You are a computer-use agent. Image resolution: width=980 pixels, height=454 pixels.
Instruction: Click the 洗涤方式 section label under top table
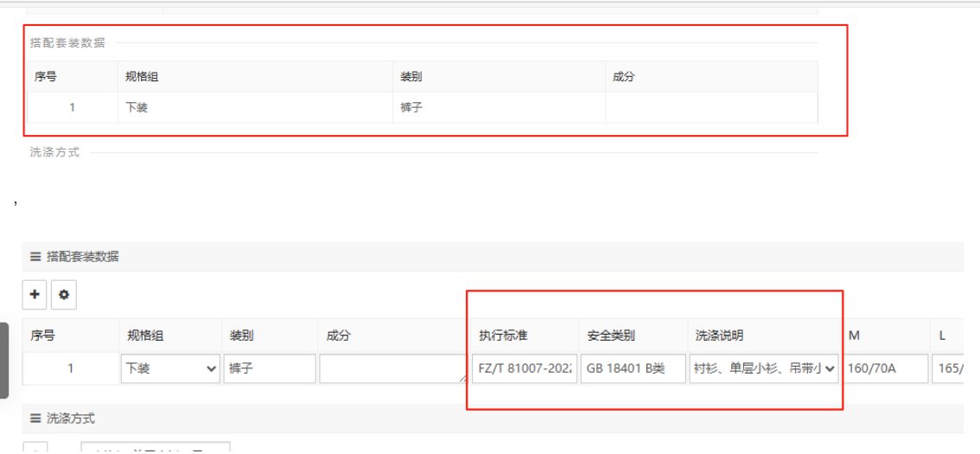click(54, 152)
